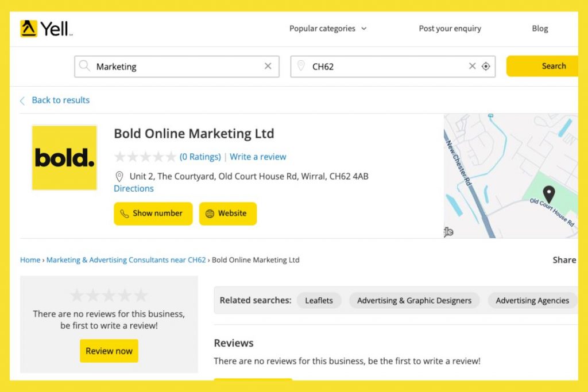This screenshot has height=392, width=588.
Task: Select the Leaflets related search chip
Action: pos(319,300)
